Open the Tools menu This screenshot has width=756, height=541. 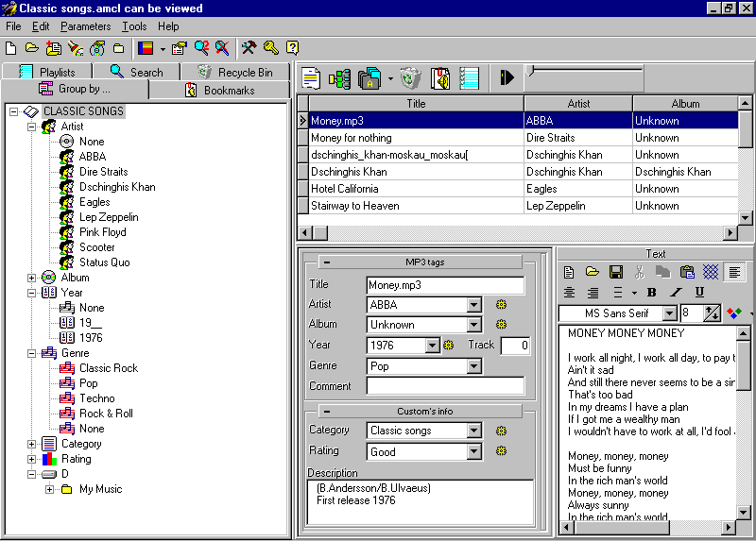point(134,26)
